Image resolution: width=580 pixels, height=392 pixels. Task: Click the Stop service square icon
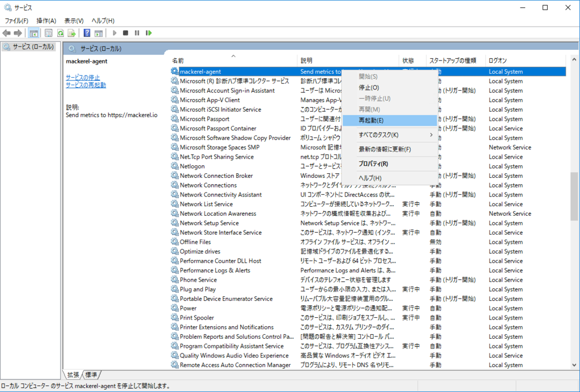(125, 33)
